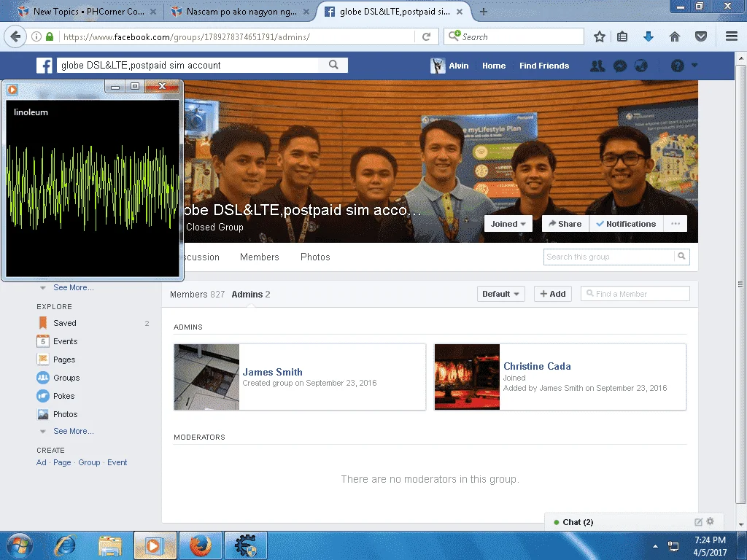This screenshot has width=747, height=560.
Task: Switch to Nascam po ako tab
Action: coord(240,12)
